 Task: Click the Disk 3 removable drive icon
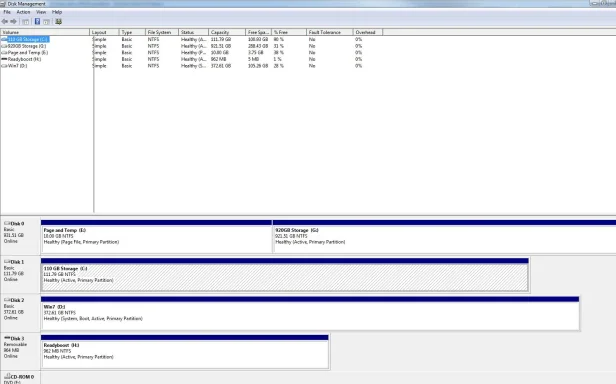pos(7,338)
